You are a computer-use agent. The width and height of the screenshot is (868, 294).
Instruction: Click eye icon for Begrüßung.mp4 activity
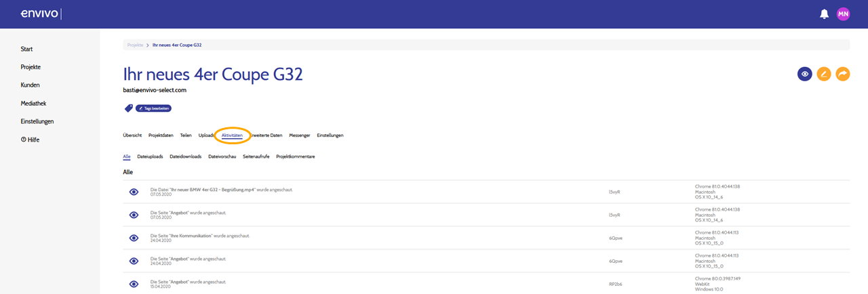(134, 192)
